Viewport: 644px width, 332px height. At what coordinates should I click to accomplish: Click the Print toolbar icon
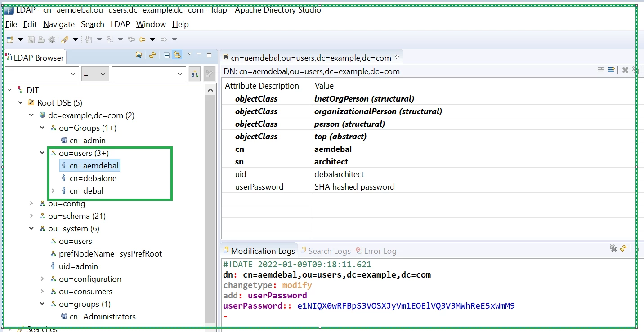(41, 40)
